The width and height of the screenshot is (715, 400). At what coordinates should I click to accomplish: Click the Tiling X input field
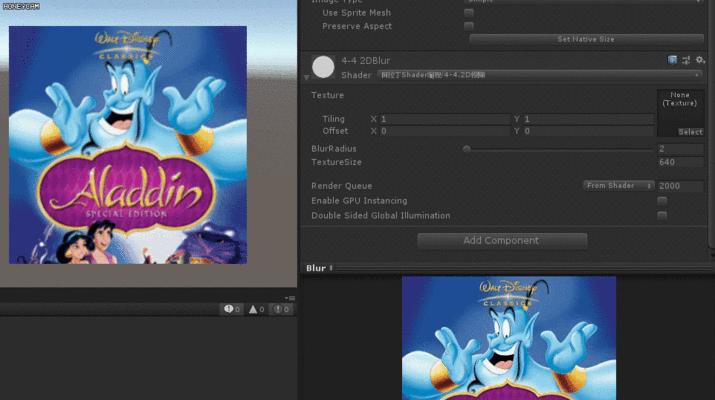445,119
